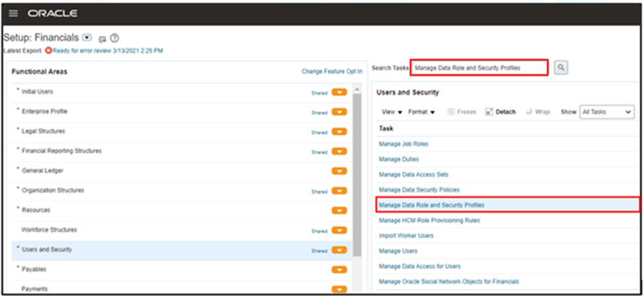Open actions dropdown for Resources

[340, 211]
